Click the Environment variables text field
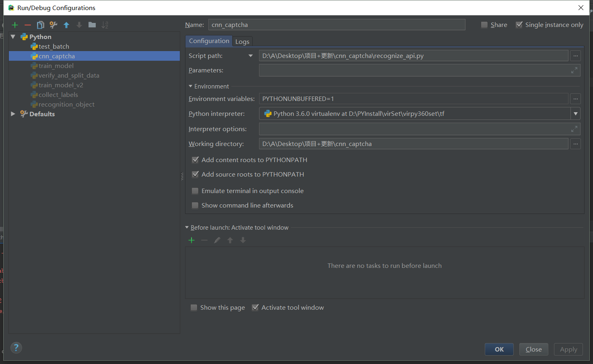This screenshot has width=593, height=364. tap(414, 99)
